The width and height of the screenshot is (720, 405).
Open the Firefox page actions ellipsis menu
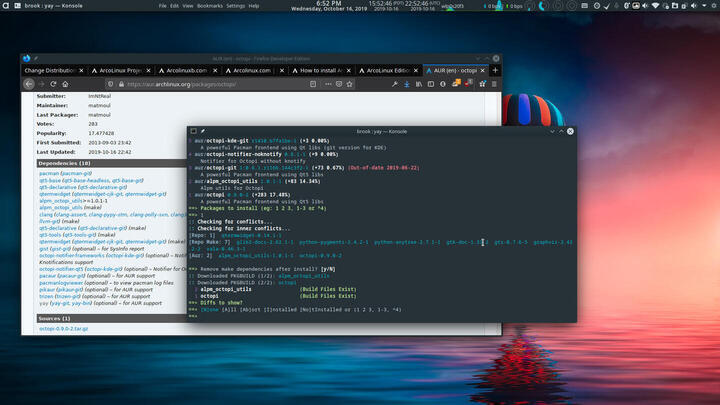coord(328,84)
